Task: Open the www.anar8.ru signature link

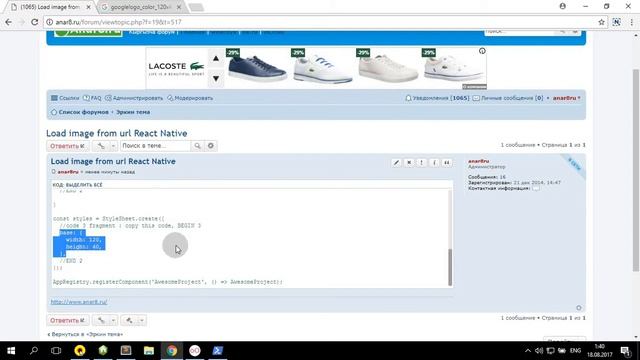Action: pyautogui.click(x=79, y=302)
